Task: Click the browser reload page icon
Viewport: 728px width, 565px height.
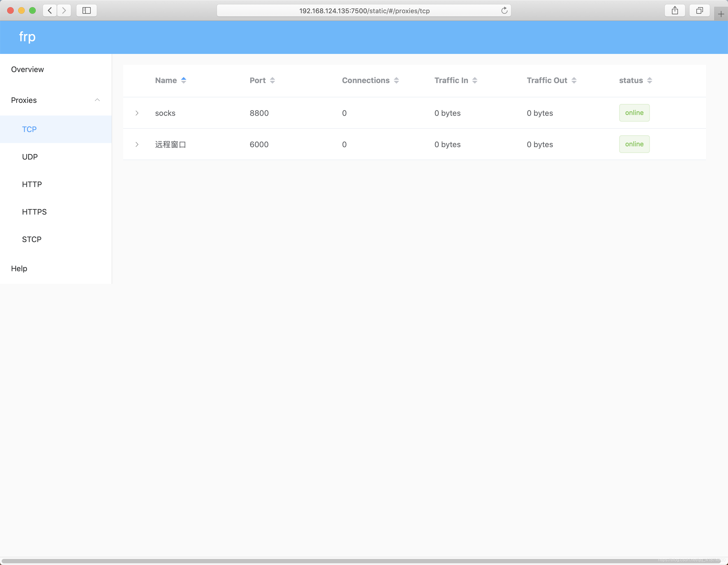Action: (504, 11)
